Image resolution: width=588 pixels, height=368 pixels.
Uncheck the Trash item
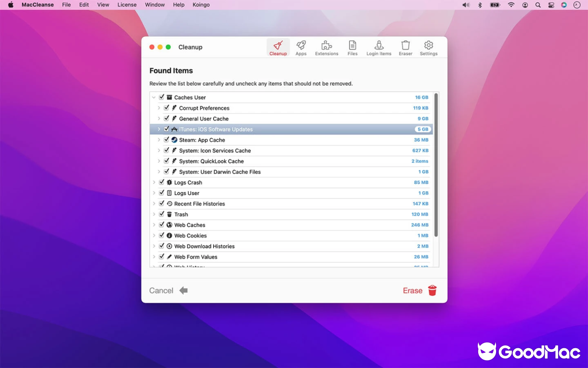point(162,214)
